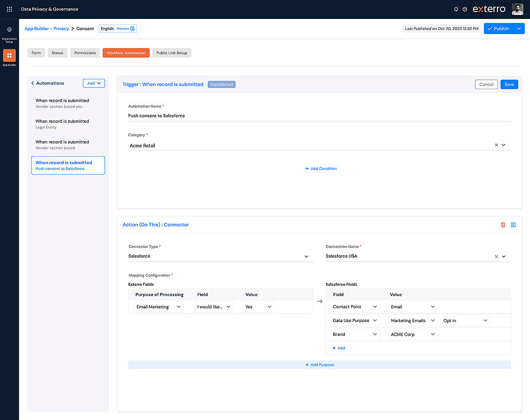Image resolution: width=530 pixels, height=420 pixels.
Task: Open App Builder - Privacy breadcrumb
Action: tap(47, 29)
